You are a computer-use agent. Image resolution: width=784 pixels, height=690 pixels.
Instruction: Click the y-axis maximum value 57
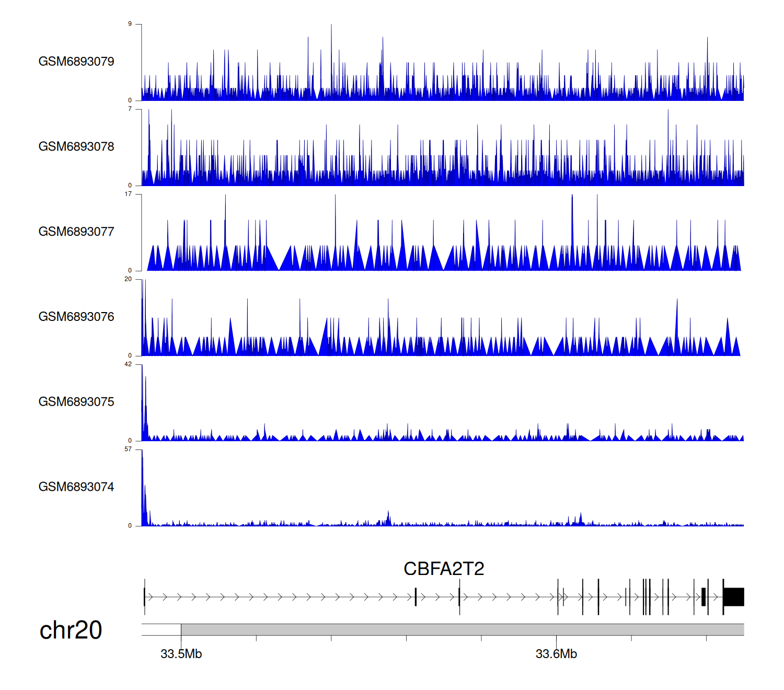click(128, 449)
